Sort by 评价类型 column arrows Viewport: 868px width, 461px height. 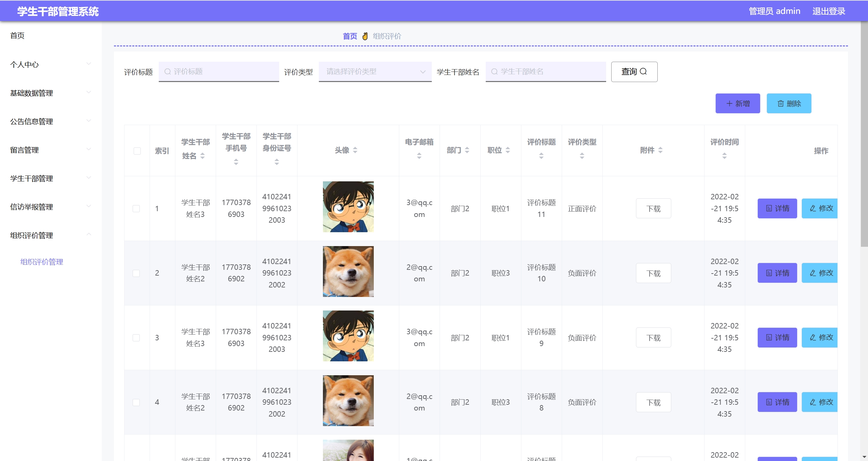pyautogui.click(x=582, y=156)
